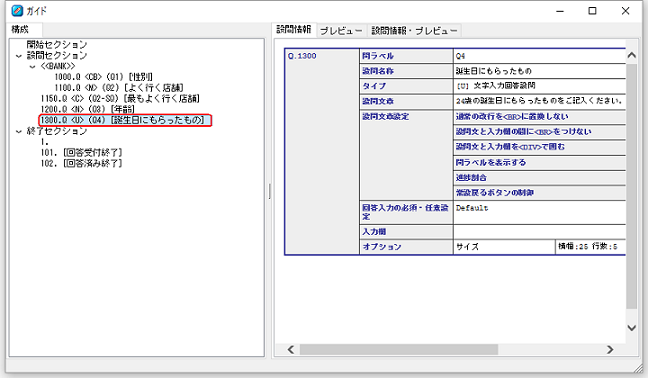Click the 設問文章 header cell
648x378 pixels.
coord(407,101)
